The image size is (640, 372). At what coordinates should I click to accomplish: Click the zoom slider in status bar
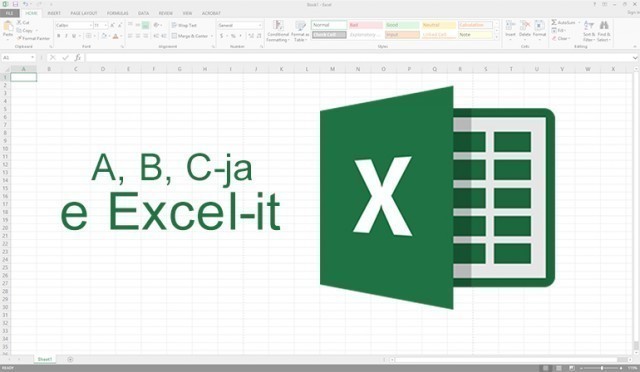click(x=602, y=368)
